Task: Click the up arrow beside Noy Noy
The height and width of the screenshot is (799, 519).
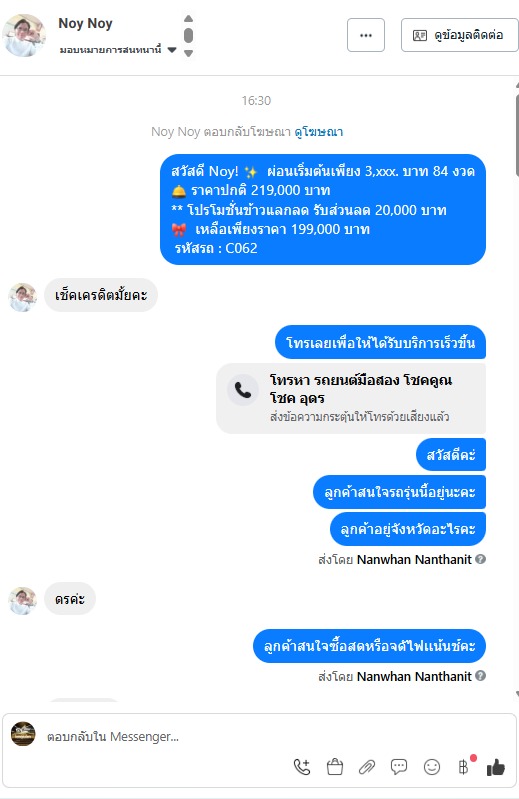Action: pos(188,18)
